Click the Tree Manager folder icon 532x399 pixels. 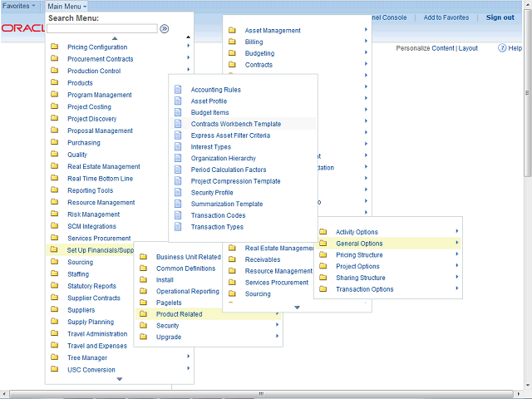pos(55,357)
